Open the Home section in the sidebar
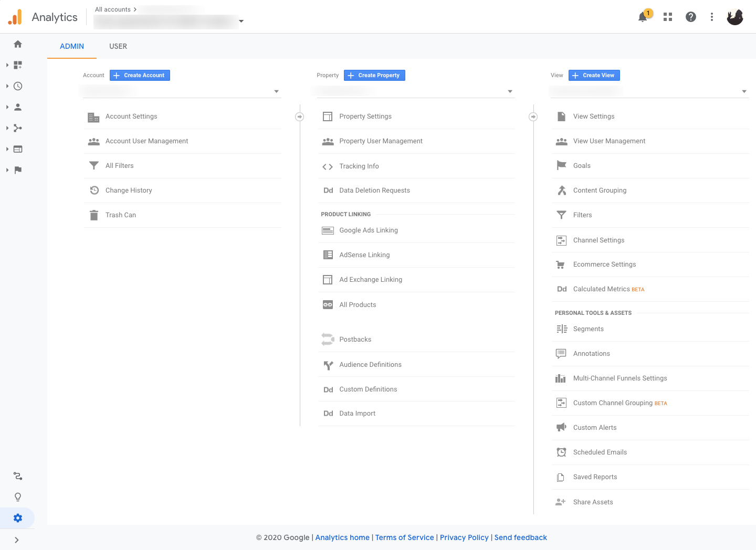 (x=17, y=44)
